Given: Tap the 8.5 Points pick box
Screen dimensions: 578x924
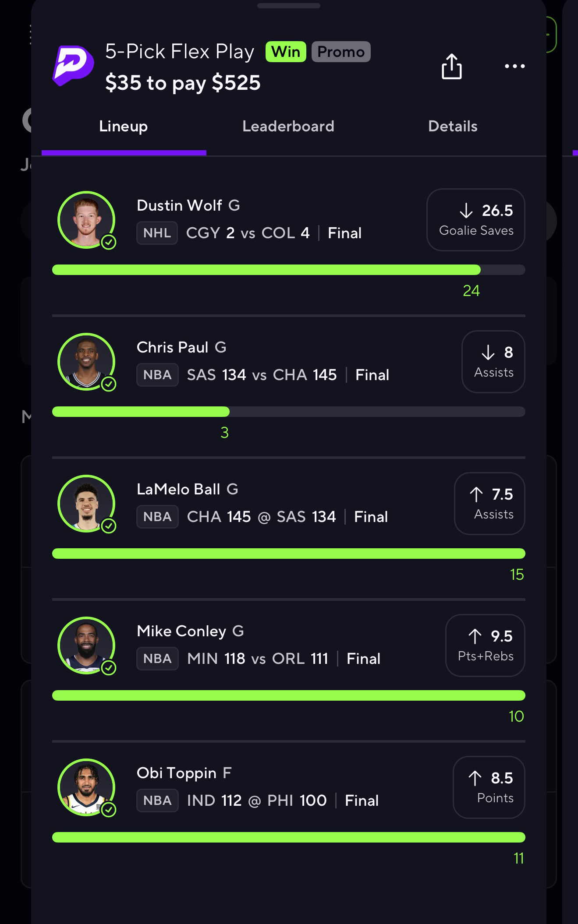Looking at the screenshot, I should coord(489,787).
